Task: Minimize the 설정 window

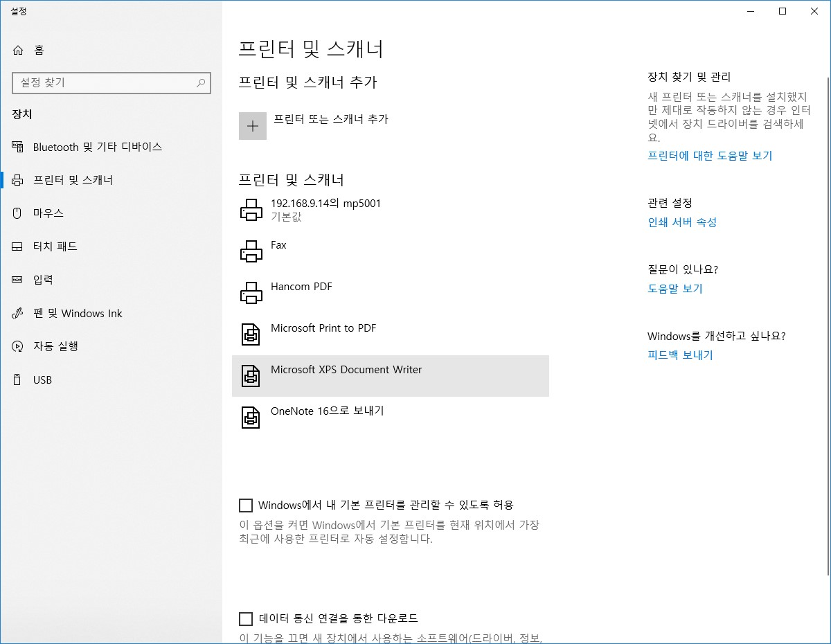Action: point(751,11)
